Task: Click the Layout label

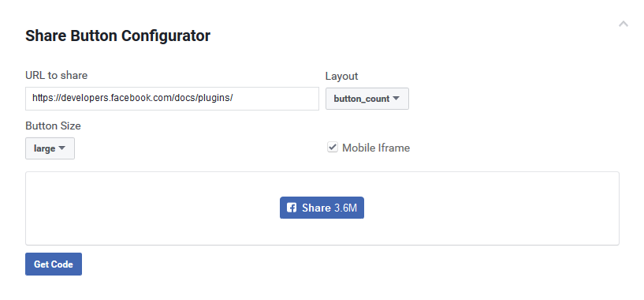Action: 342,76
